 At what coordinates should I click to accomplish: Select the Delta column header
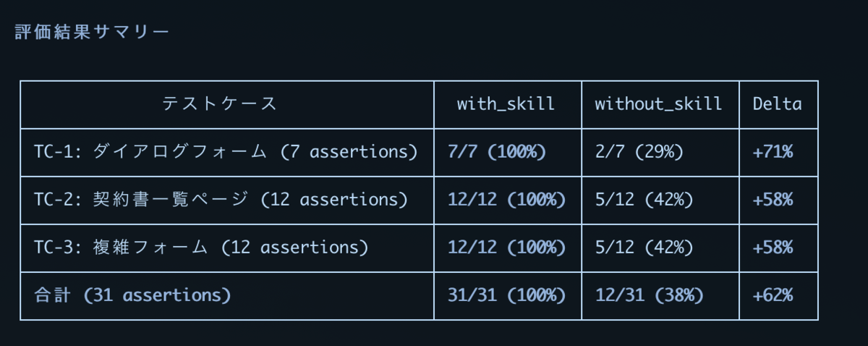[777, 104]
